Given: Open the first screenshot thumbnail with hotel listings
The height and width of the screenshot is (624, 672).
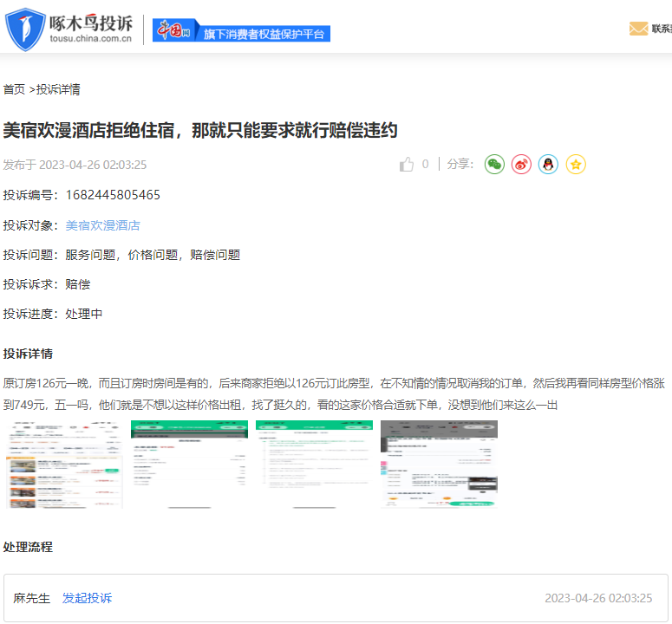Looking at the screenshot, I should [x=65, y=465].
